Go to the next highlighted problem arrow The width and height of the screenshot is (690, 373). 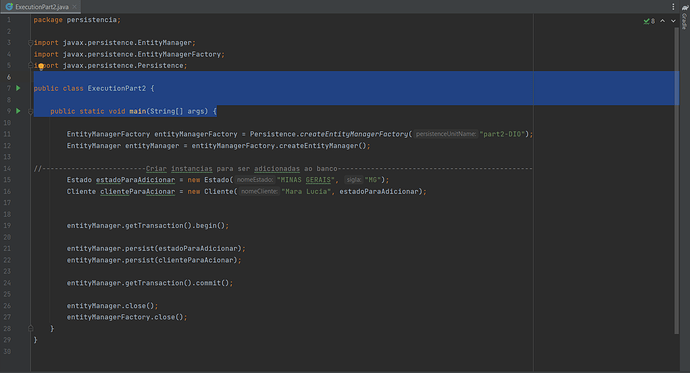tap(673, 21)
